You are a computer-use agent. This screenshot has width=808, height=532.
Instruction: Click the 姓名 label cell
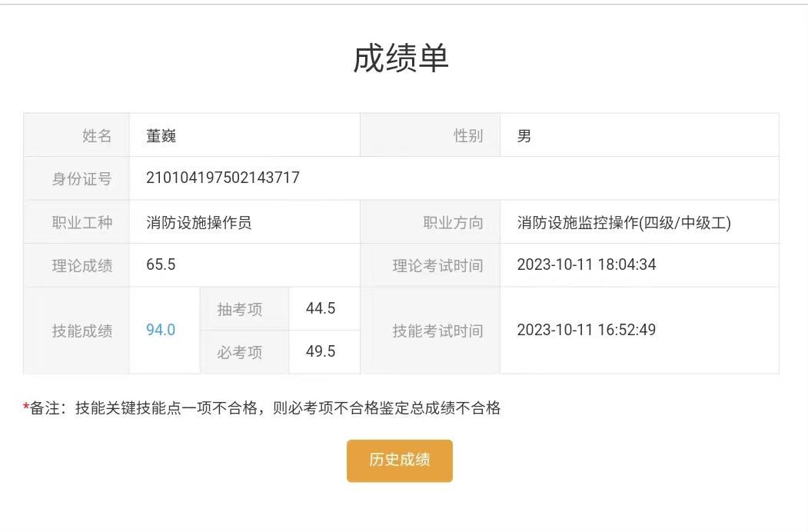[76, 135]
